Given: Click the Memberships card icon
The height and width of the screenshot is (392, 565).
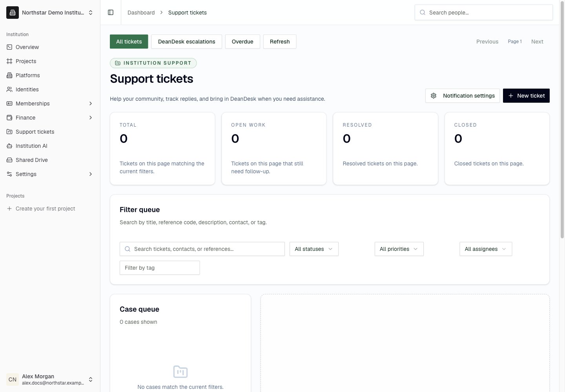Looking at the screenshot, I should coord(9,103).
